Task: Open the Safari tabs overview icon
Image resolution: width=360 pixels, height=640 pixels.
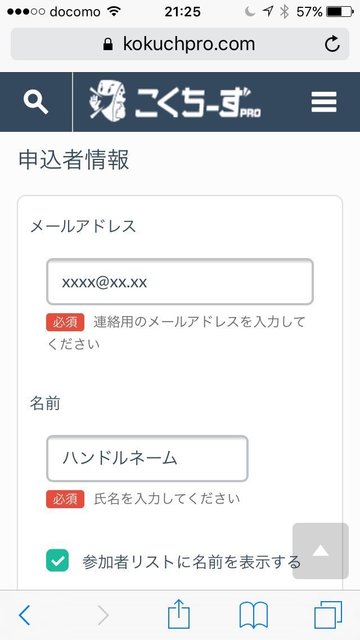Action: [x=328, y=615]
